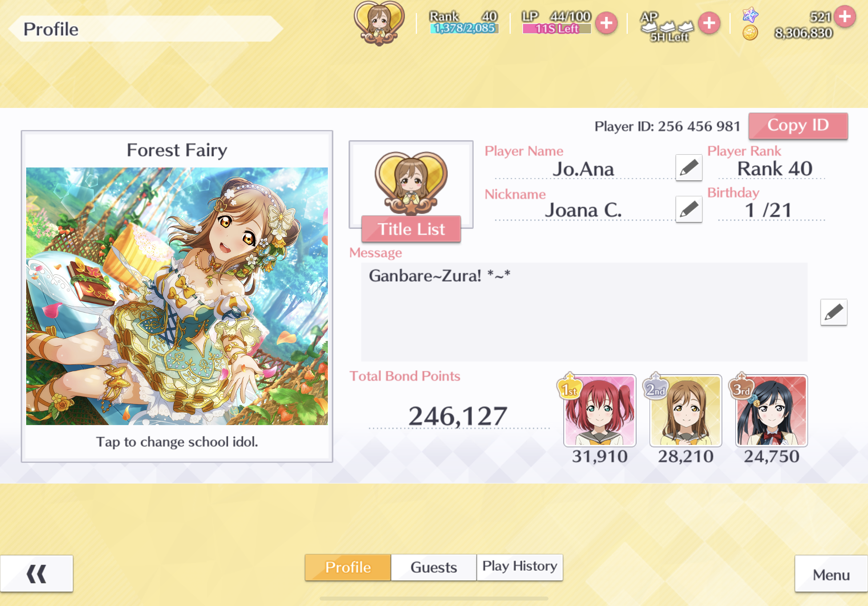Select the 3rd place bond idol portrait
Screen dimensions: 868x606
click(x=772, y=410)
